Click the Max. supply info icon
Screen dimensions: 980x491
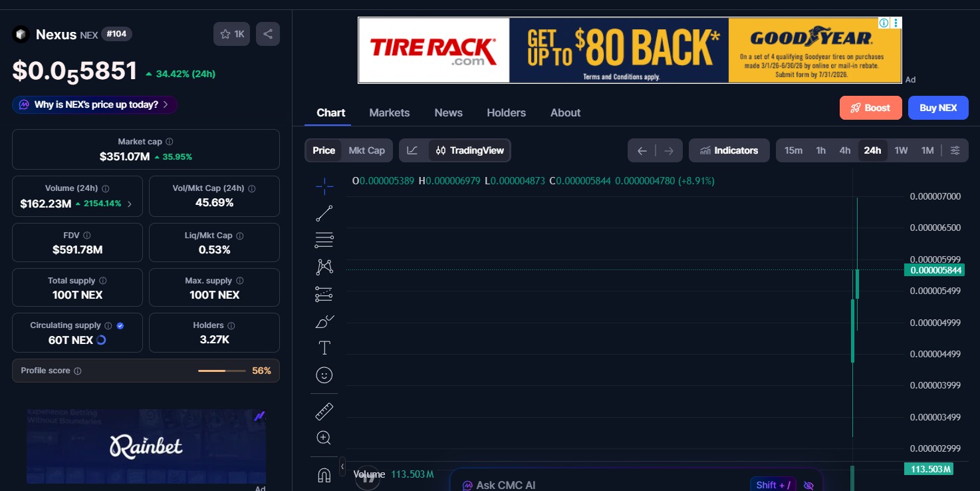click(240, 281)
